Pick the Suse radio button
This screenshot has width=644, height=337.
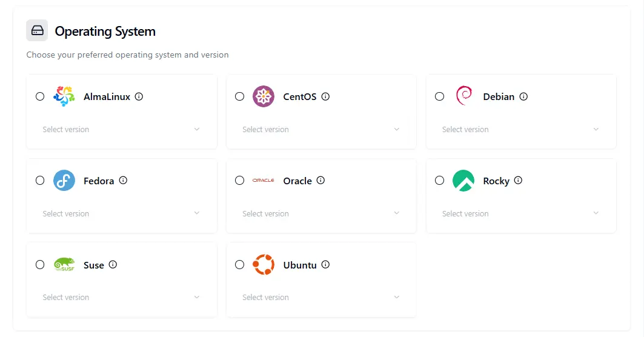coord(40,265)
